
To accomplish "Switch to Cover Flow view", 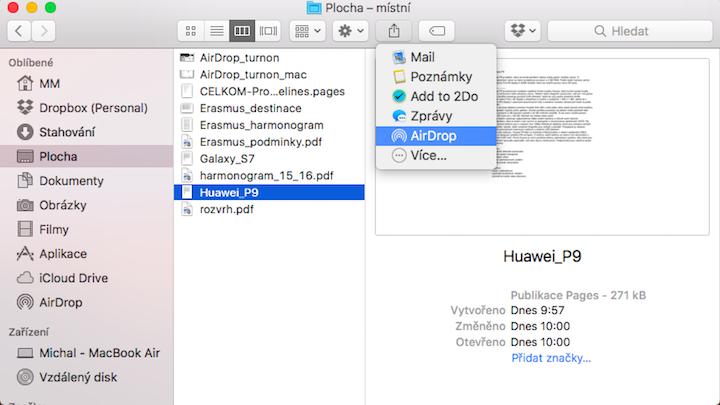I will [268, 31].
